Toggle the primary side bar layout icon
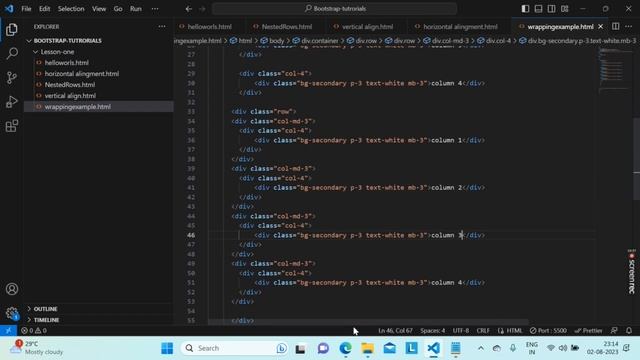Viewport: 640px width, 360px height. 525,9
